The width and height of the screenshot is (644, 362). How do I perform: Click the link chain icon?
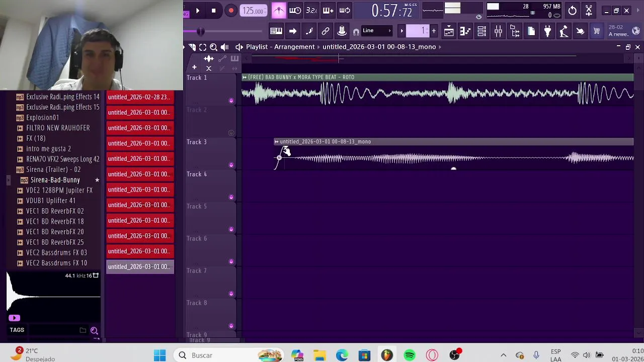(x=326, y=31)
